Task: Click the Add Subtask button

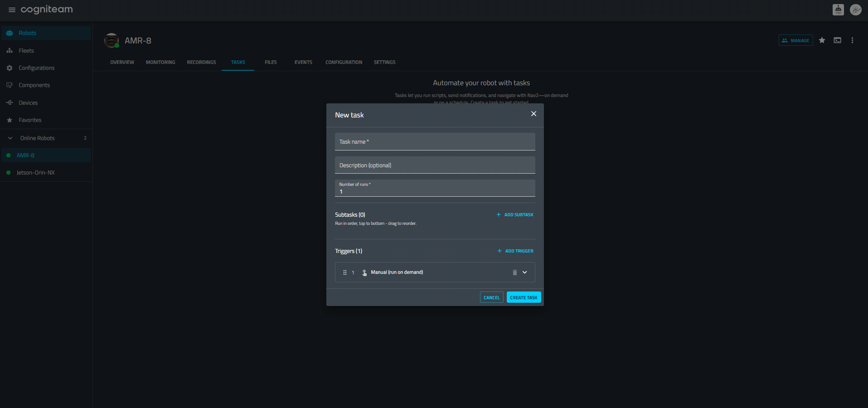Action: pyautogui.click(x=515, y=215)
